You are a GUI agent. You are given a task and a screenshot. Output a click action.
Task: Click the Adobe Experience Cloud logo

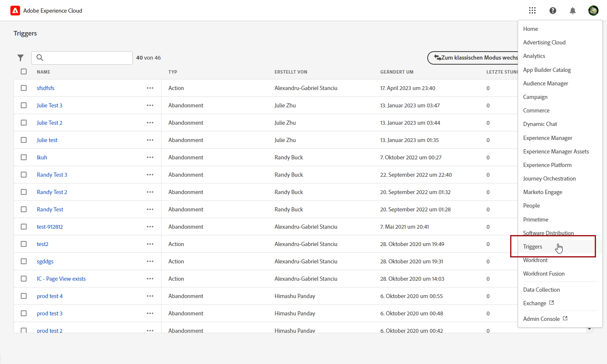[15, 11]
